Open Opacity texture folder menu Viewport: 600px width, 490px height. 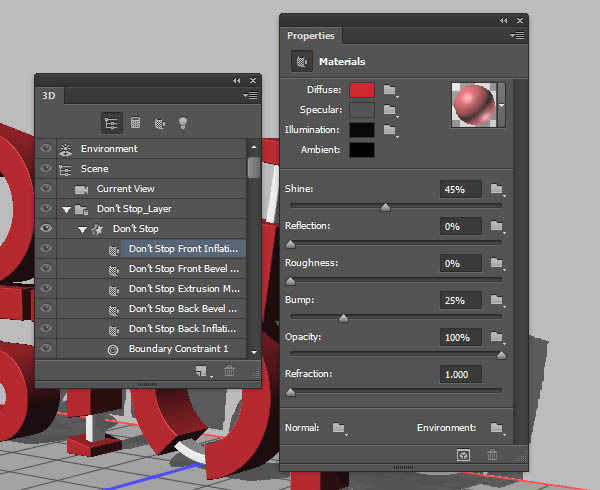tap(497, 337)
